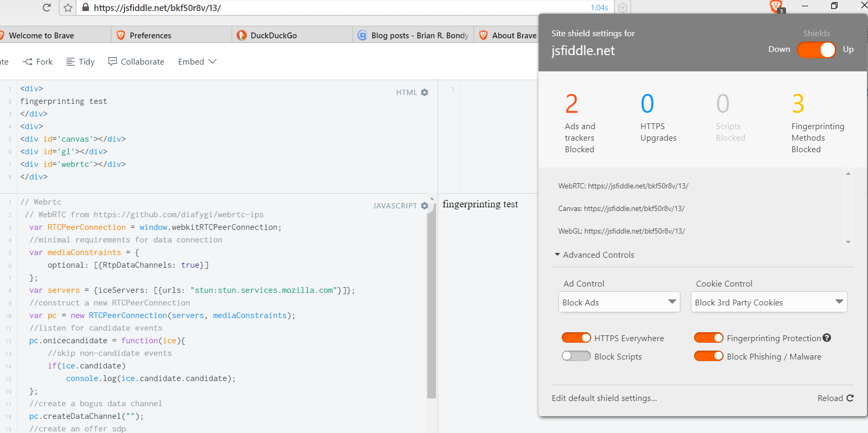Click the HTTPS Upgrades counter

coord(658,117)
